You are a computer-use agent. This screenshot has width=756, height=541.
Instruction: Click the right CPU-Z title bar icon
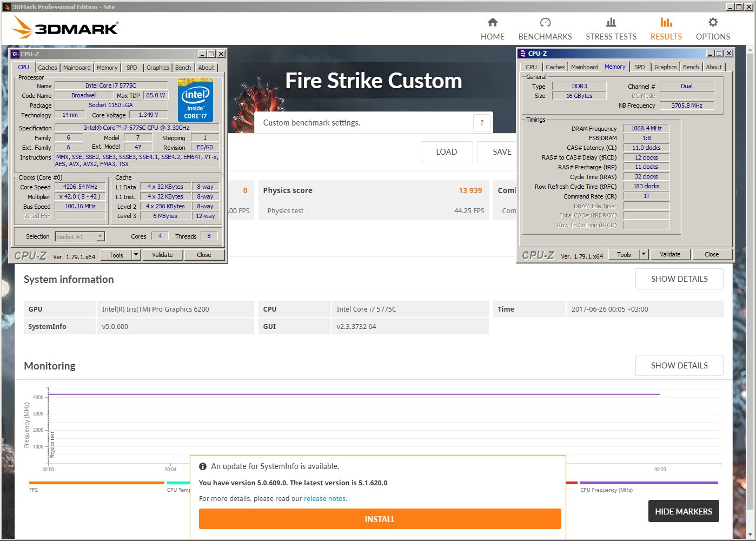[523, 54]
